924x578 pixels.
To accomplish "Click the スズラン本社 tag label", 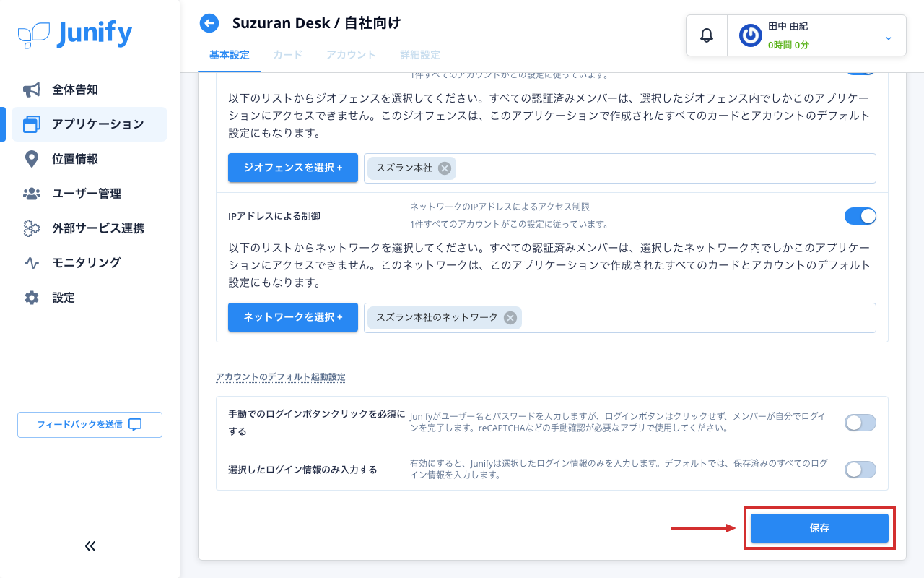I will pyautogui.click(x=404, y=168).
